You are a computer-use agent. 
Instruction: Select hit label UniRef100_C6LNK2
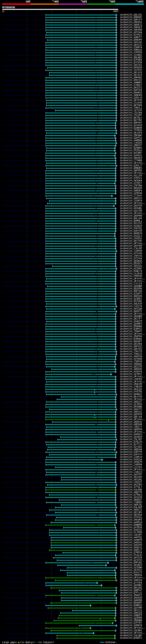(131, 630)
